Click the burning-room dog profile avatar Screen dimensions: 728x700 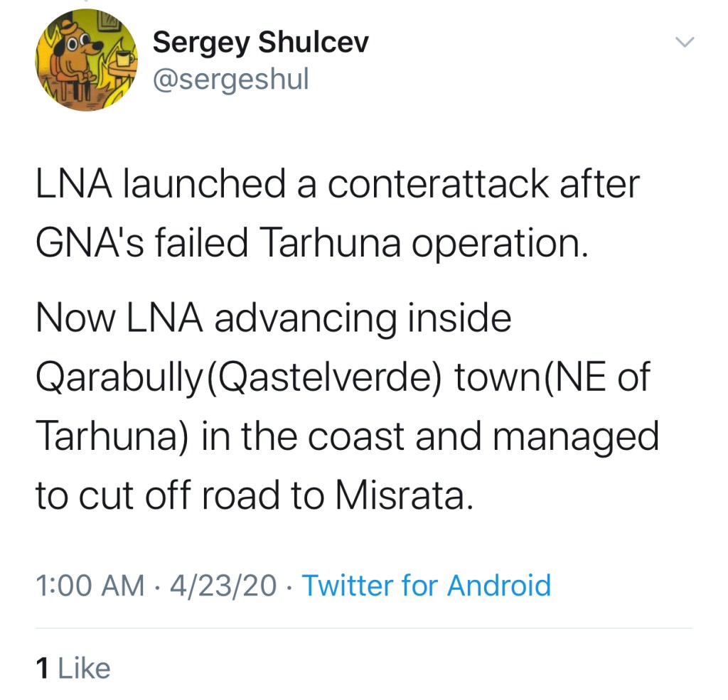[x=87, y=60]
